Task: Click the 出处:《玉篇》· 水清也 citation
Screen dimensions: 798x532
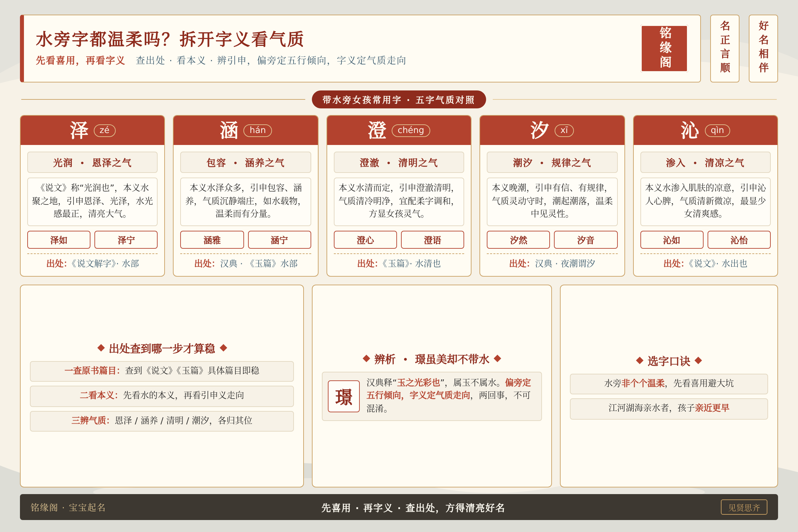Action: pyautogui.click(x=399, y=263)
